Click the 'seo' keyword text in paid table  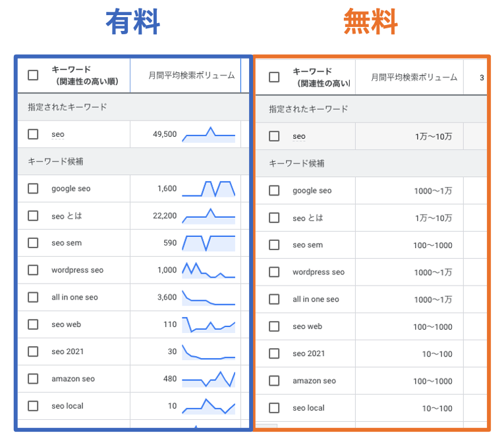pyautogui.click(x=58, y=134)
